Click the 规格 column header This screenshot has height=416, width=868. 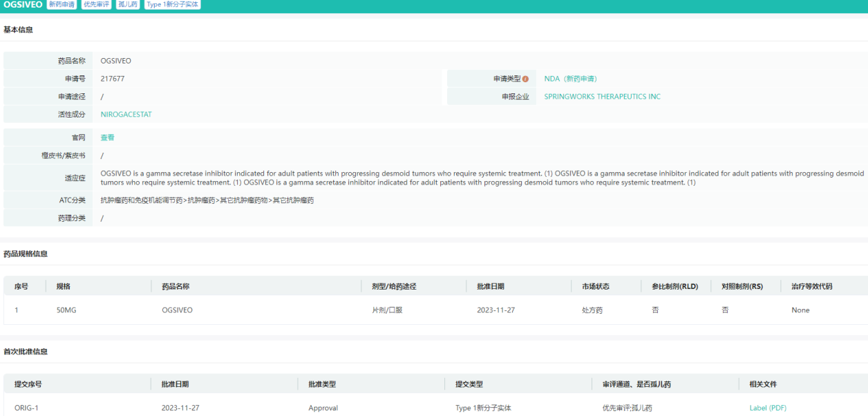(64, 286)
